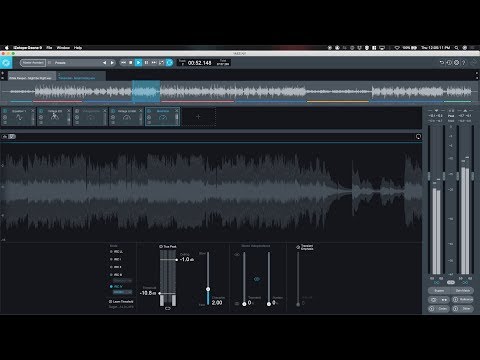Viewport: 480px width, 360px height.
Task: Toggle power on Vintage EQ module
Action: tap(41, 111)
